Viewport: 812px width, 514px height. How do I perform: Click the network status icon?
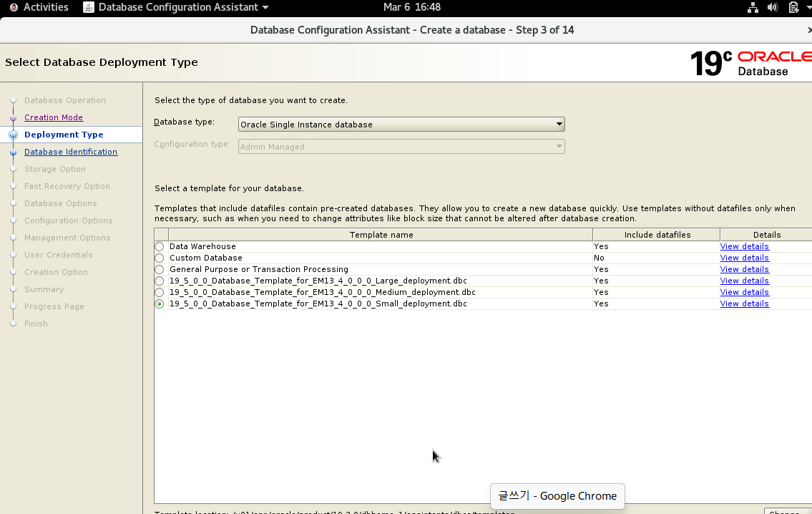click(x=753, y=7)
